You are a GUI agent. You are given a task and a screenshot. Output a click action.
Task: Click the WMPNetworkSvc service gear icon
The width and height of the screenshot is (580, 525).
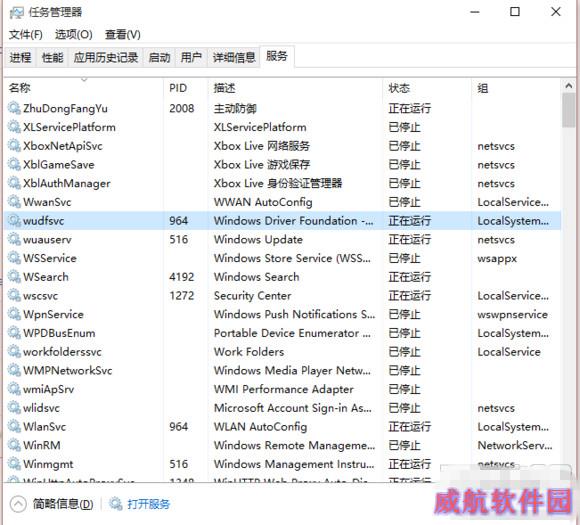click(x=14, y=370)
